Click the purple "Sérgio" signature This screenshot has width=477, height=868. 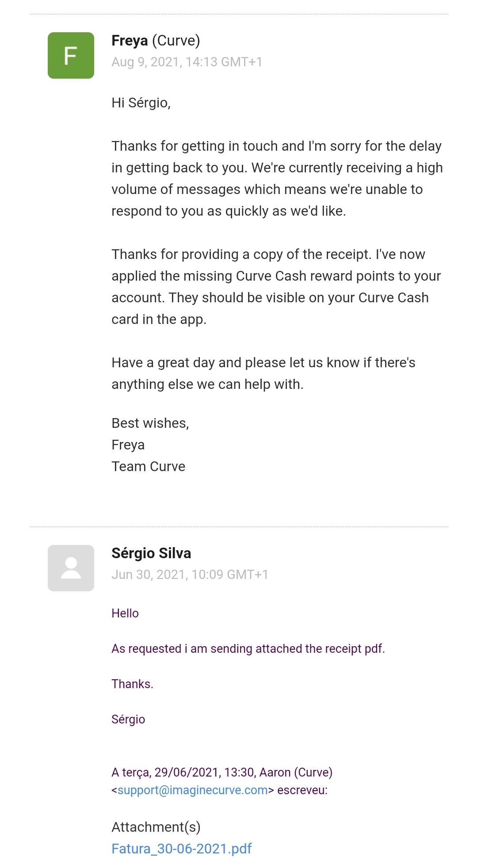point(128,720)
